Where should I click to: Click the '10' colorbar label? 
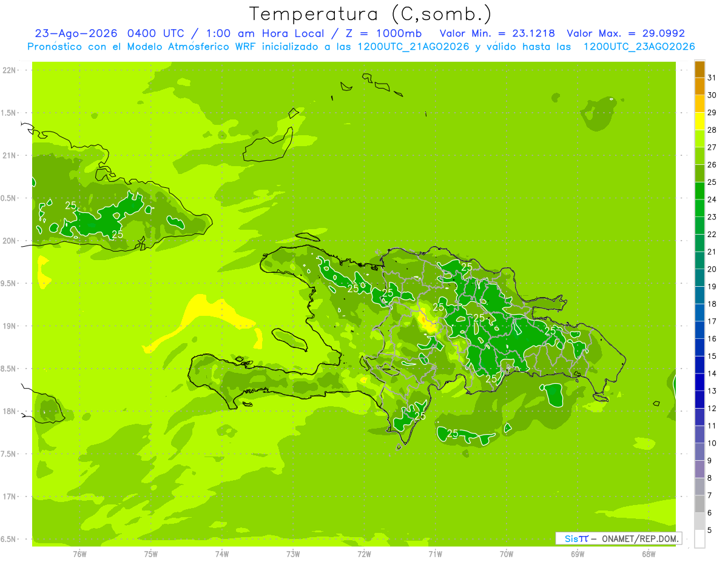[712, 443]
